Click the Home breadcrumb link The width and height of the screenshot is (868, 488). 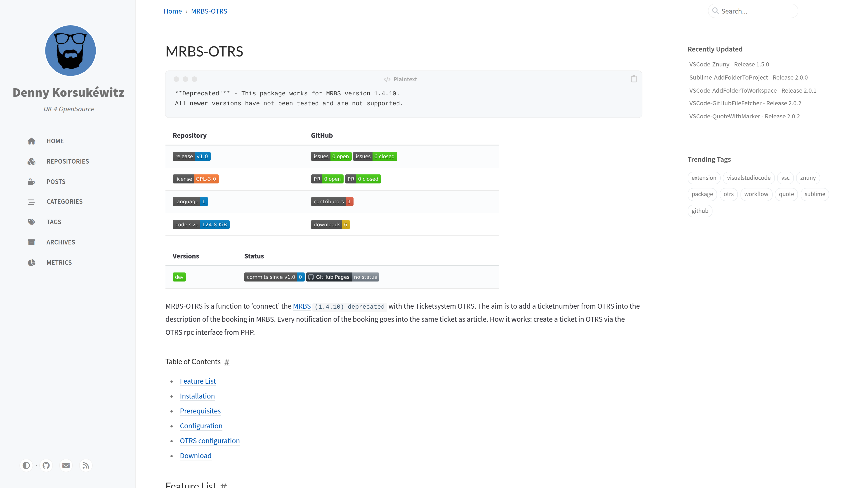(172, 11)
